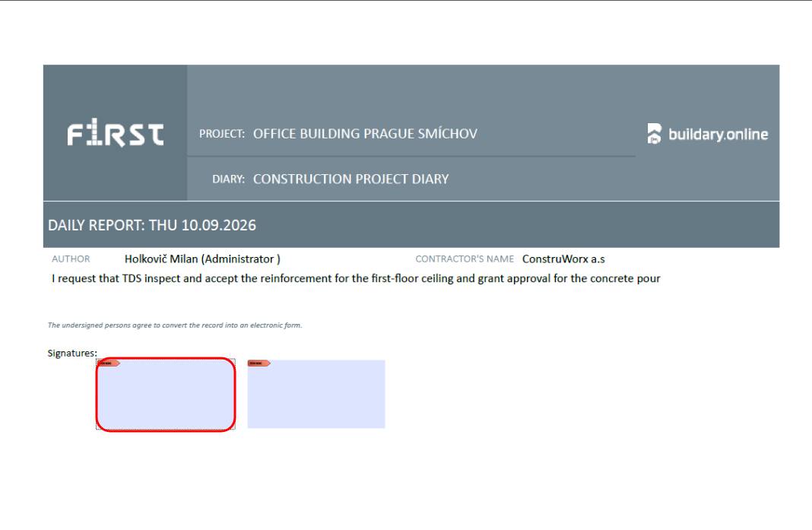
Task: Click the 'I request that TDS inspect' sentence
Action: coord(356,279)
